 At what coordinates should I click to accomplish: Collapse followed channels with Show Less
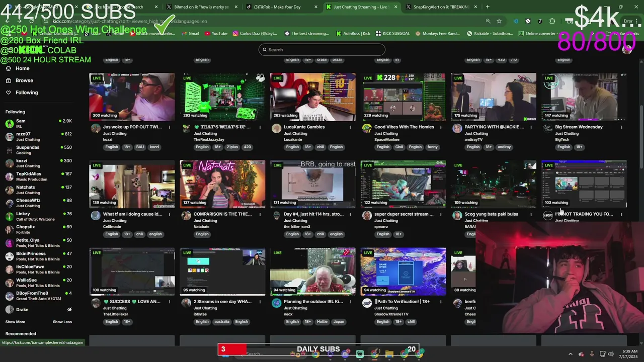[x=62, y=322]
